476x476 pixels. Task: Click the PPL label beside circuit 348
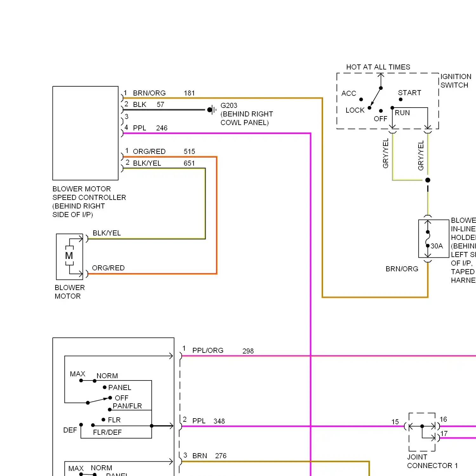pyautogui.click(x=199, y=421)
